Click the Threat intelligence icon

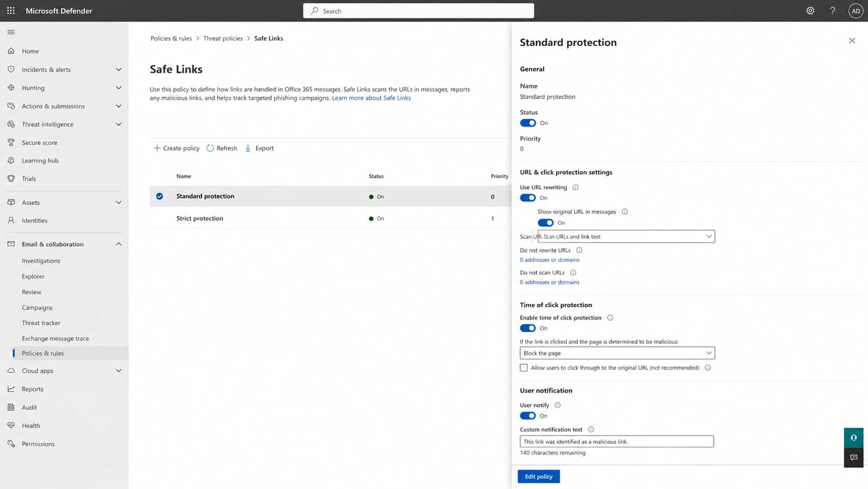point(11,124)
